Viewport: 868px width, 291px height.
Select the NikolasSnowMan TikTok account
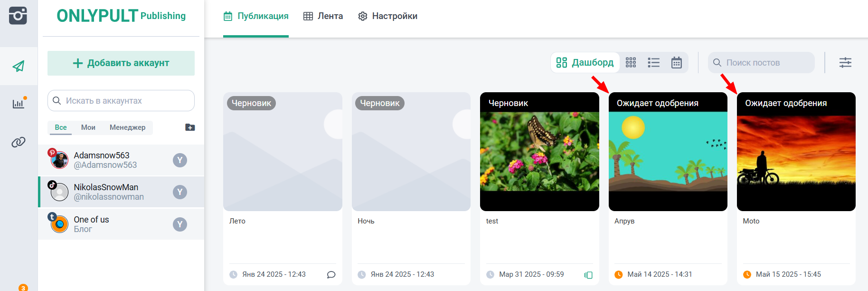click(x=109, y=192)
